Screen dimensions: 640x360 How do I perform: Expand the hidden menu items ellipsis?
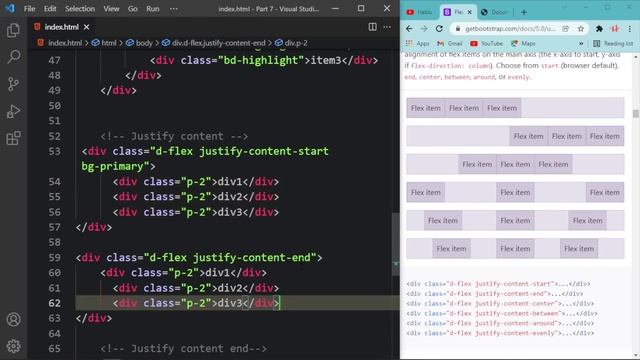point(173,9)
